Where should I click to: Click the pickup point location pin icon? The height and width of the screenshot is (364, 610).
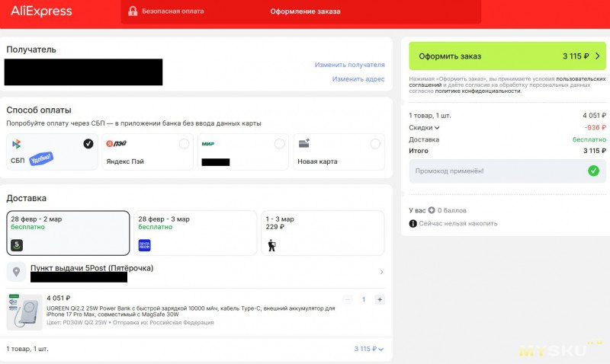(x=17, y=272)
